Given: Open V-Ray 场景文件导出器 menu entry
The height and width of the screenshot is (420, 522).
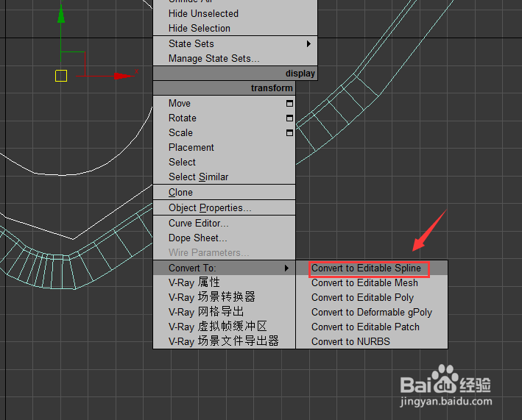Looking at the screenshot, I should pos(224,341).
